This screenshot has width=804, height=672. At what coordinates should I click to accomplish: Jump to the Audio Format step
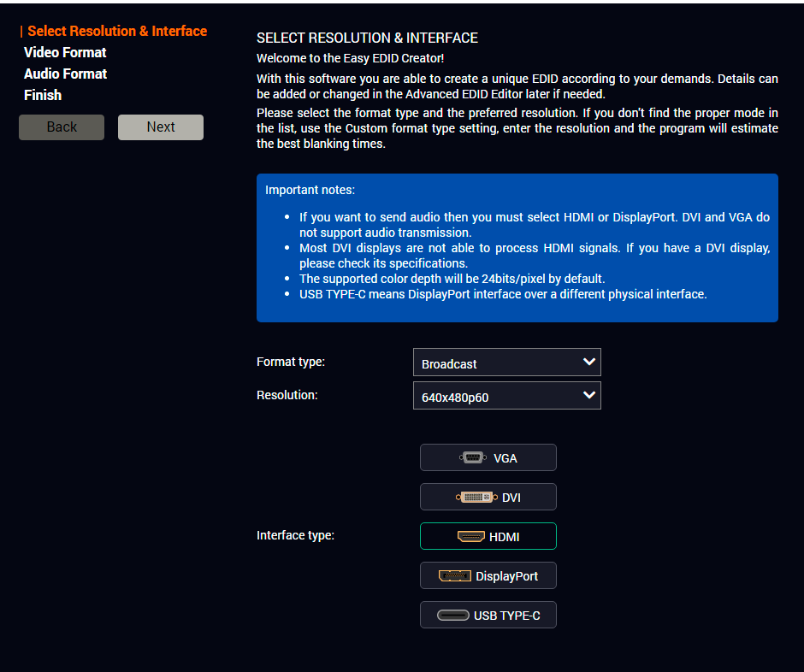(65, 74)
